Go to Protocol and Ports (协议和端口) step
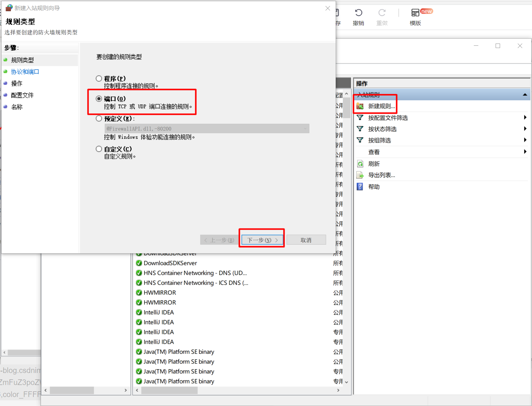532x406 pixels. (x=25, y=72)
